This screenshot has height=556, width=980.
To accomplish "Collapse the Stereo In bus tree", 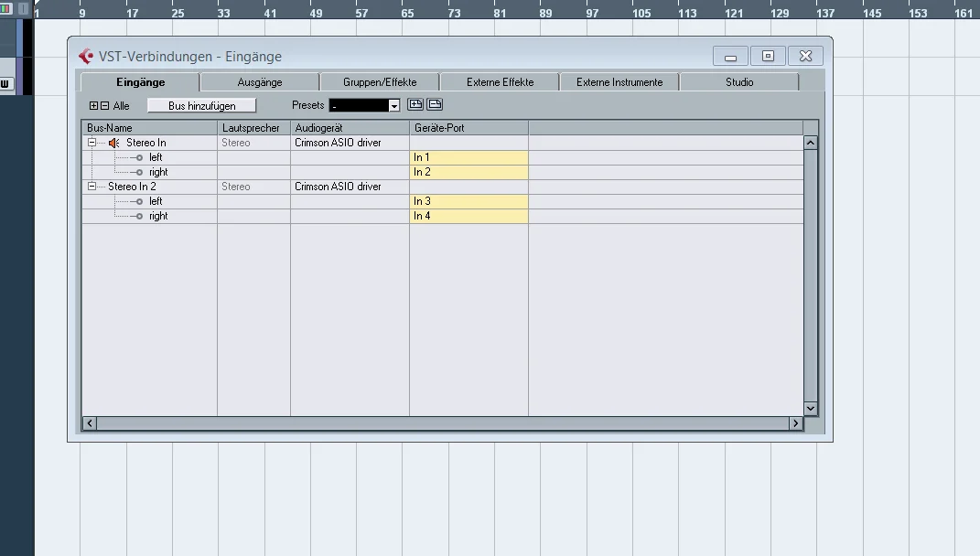I will coord(92,143).
